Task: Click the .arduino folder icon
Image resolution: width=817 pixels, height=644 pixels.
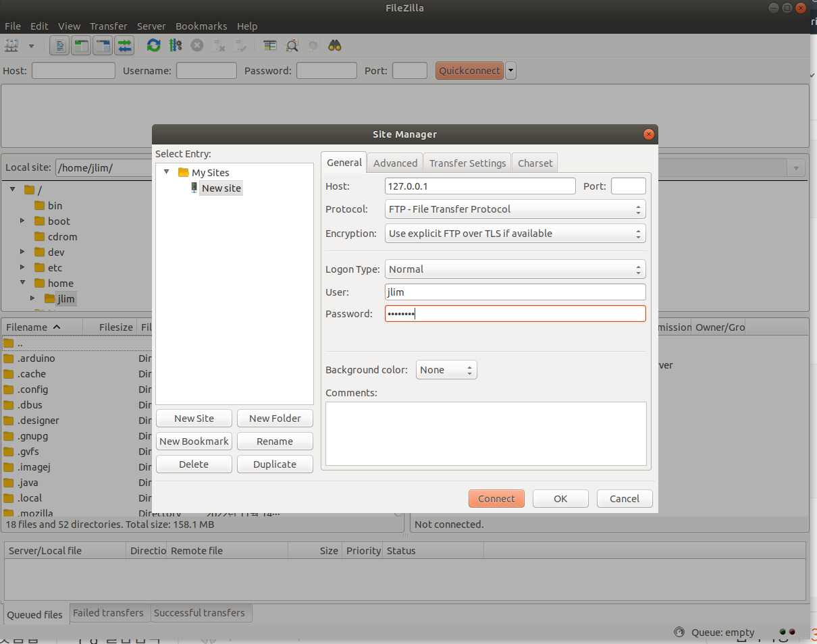Action: point(9,358)
